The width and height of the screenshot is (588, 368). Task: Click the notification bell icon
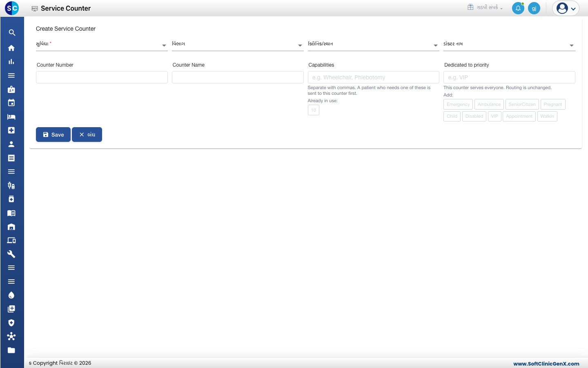tap(518, 8)
